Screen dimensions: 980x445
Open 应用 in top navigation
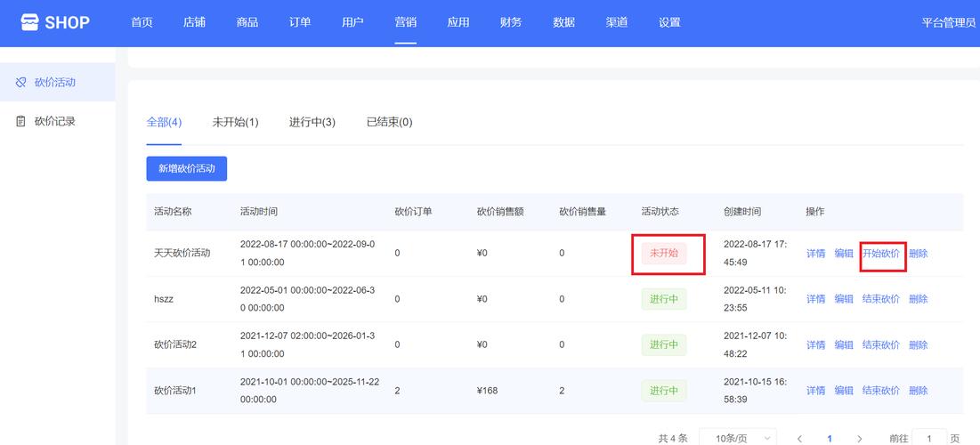tap(458, 22)
